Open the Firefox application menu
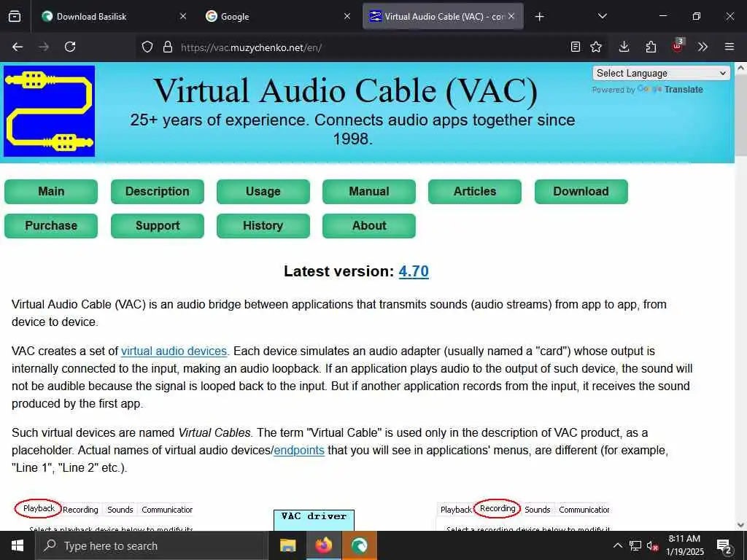Screen dimensions: 747x560 (x=729, y=47)
